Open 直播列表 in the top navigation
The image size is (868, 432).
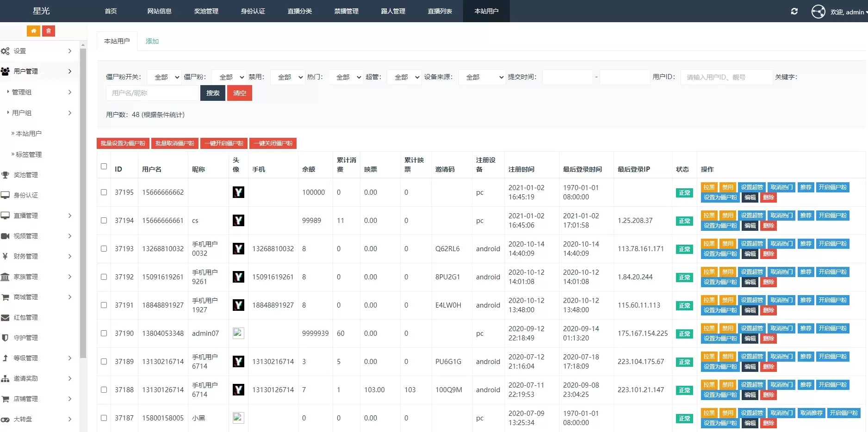[440, 11]
